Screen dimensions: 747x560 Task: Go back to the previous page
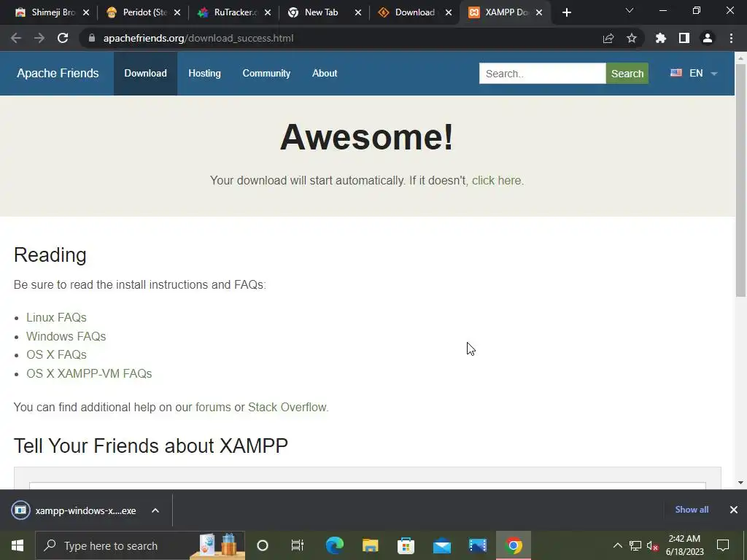pyautogui.click(x=16, y=38)
